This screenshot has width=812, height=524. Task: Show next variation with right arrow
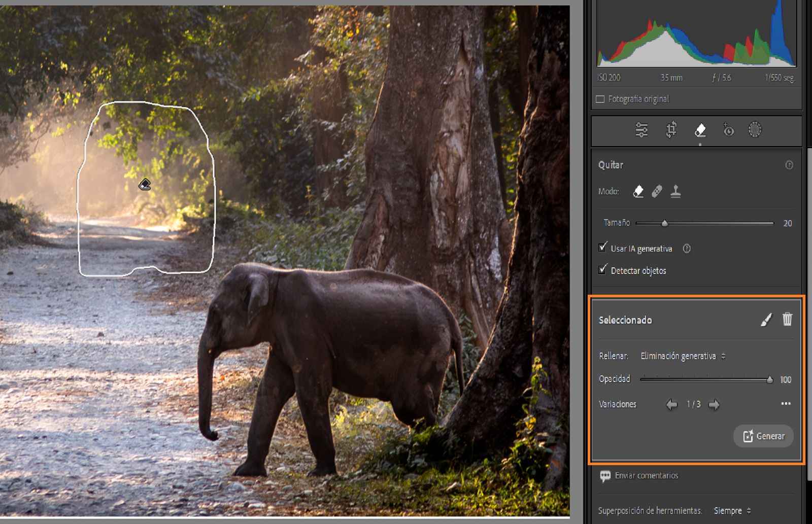pos(714,404)
